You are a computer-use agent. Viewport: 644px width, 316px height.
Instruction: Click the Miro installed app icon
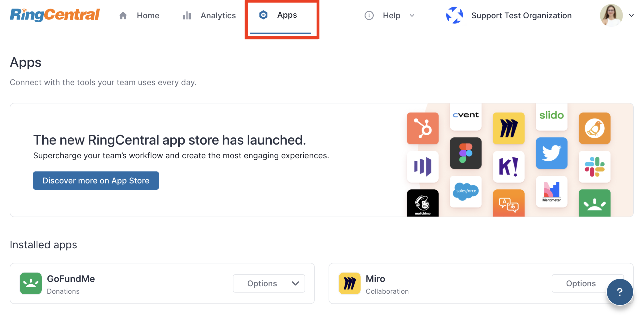tap(350, 283)
